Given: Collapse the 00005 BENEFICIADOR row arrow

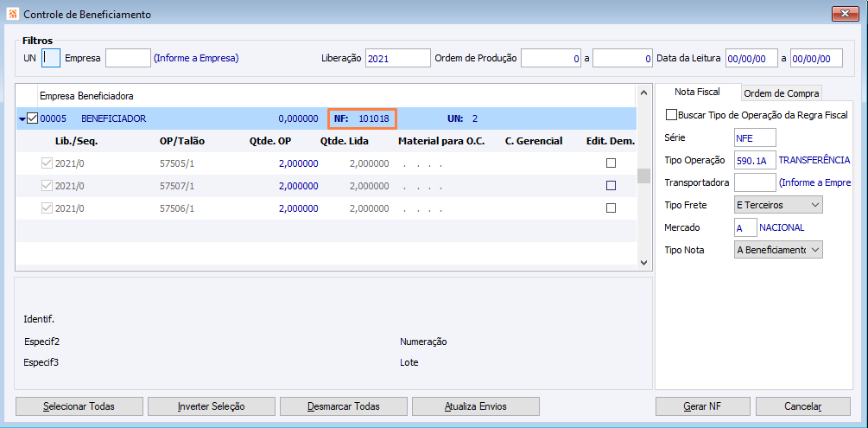Looking at the screenshot, I should point(22,118).
